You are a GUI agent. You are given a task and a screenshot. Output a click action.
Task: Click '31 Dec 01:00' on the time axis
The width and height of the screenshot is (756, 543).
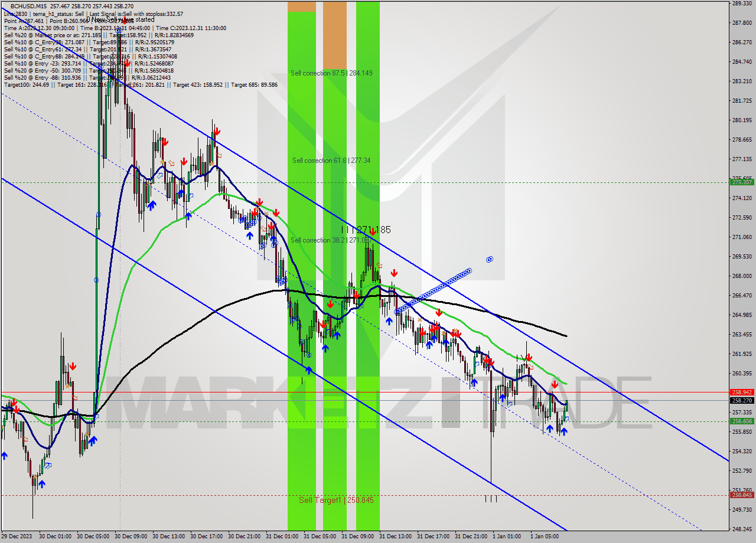[x=282, y=537]
